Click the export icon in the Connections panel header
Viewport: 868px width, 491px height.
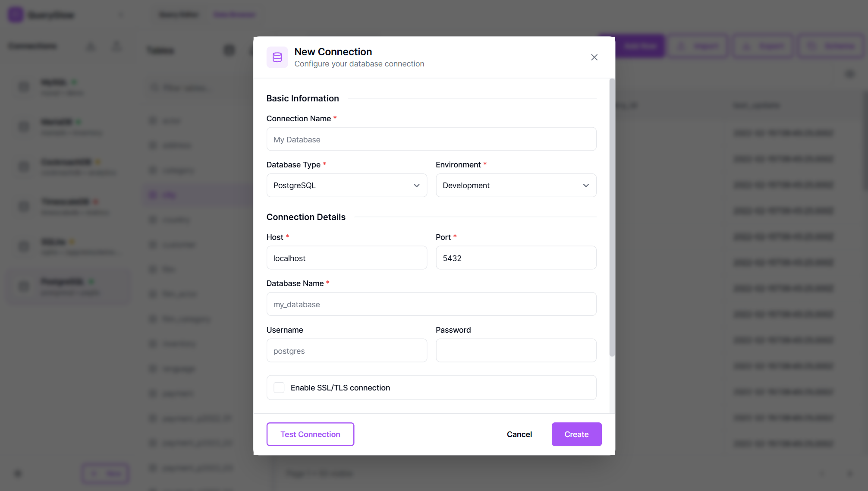click(x=116, y=46)
